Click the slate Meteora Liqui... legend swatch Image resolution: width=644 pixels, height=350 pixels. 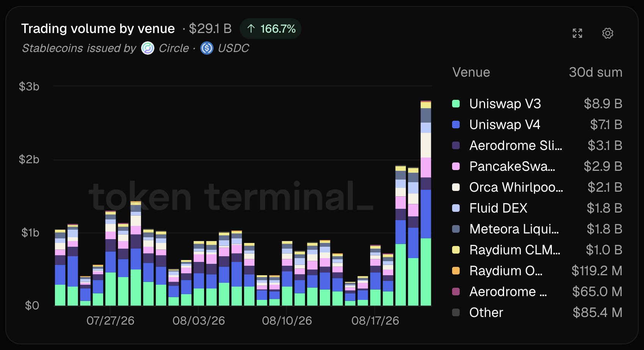(456, 229)
